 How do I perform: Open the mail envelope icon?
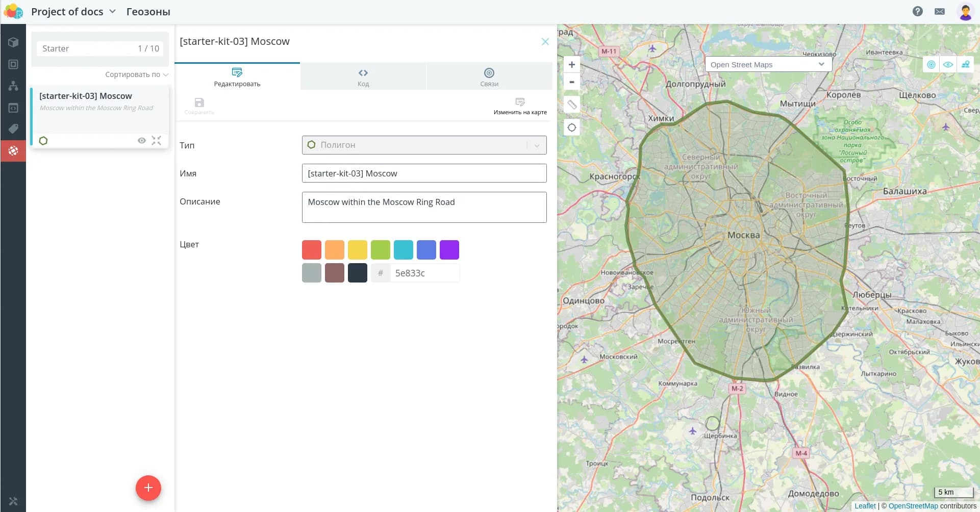[x=939, y=11]
